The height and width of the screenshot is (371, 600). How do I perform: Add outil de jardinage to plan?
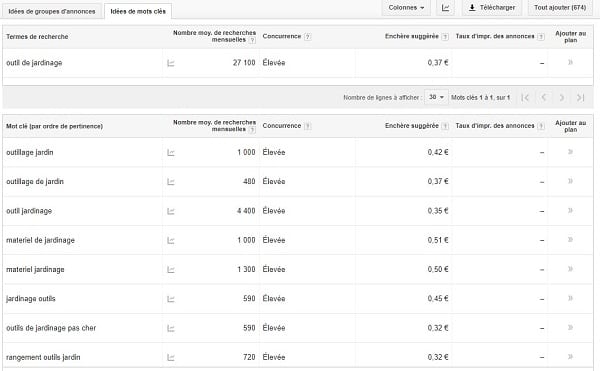[570, 62]
